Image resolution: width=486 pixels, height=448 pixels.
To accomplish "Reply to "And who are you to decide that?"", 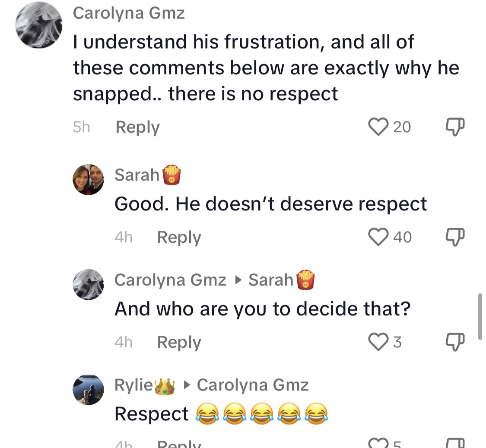I will [179, 342].
